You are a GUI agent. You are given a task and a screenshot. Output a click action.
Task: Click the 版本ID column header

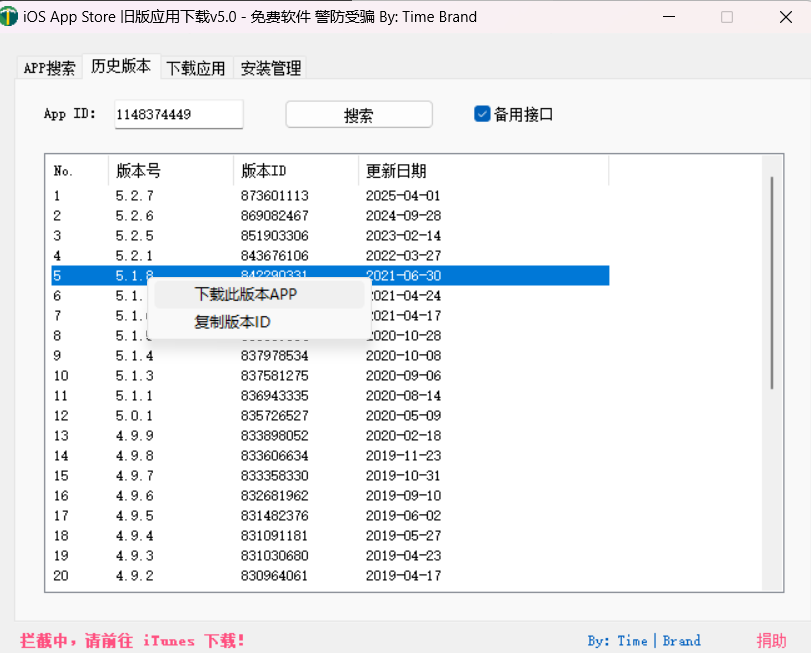point(296,171)
